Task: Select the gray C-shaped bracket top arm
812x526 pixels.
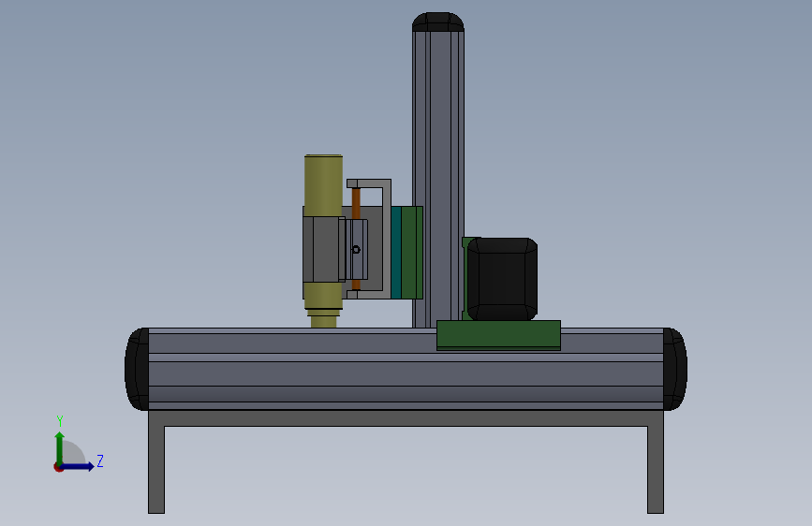Action: coord(369,183)
